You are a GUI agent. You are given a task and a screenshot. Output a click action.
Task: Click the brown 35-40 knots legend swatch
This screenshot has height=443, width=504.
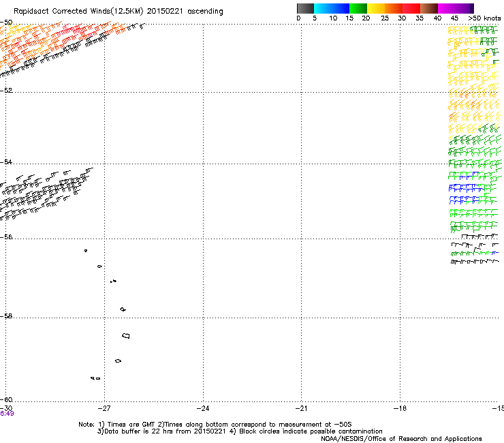point(429,8)
